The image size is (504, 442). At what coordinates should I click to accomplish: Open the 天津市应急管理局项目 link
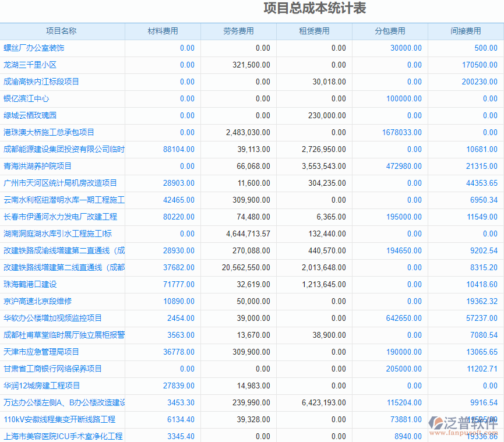pyautogui.click(x=41, y=352)
